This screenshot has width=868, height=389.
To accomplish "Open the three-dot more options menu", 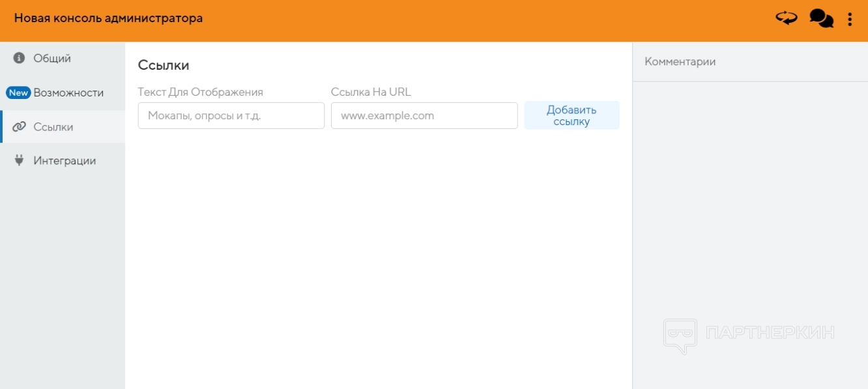I will pos(850,19).
